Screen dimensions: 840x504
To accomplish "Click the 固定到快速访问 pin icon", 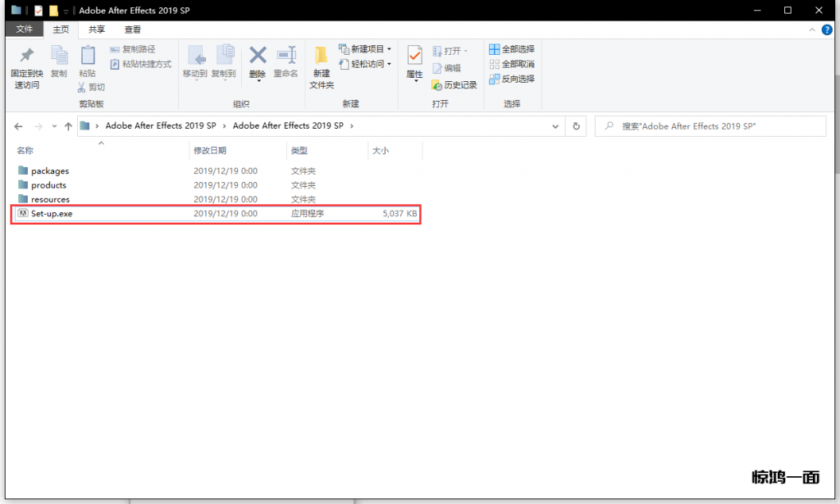I will click(x=25, y=56).
